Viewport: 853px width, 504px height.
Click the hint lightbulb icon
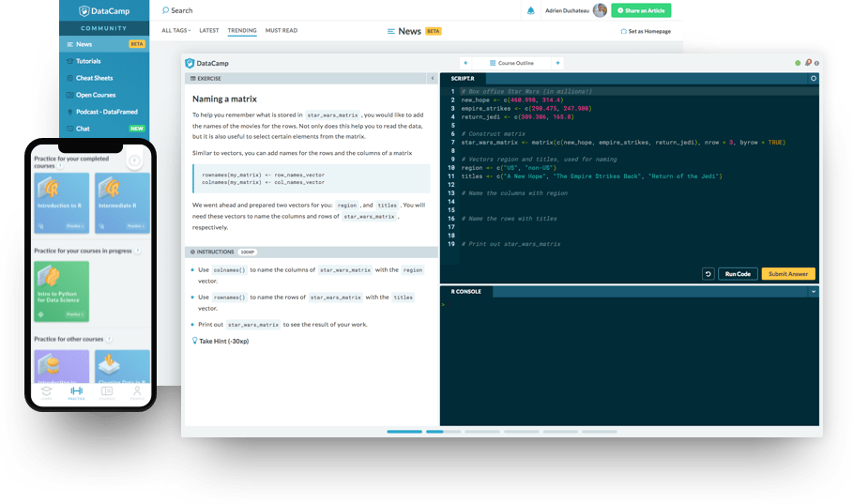click(195, 341)
